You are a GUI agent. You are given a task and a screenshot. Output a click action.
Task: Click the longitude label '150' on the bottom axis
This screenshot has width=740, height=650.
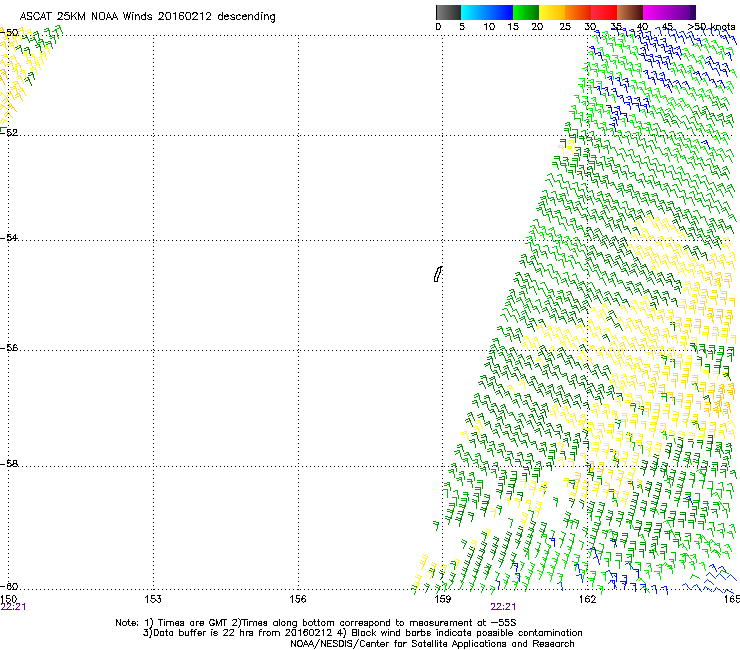8,599
